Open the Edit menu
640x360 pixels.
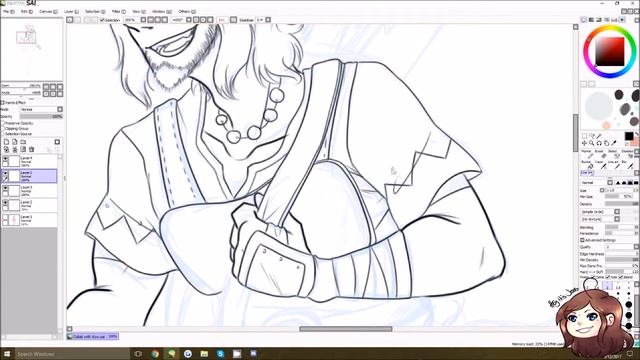coord(27,11)
